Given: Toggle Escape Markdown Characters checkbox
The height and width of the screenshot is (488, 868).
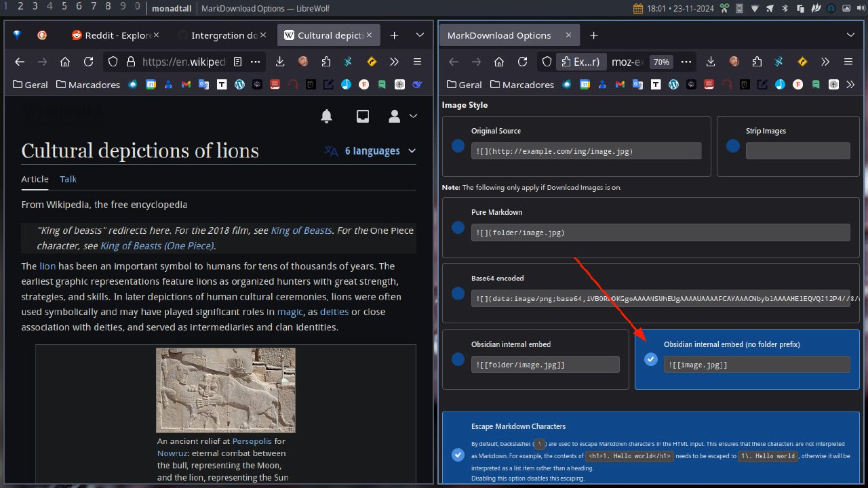Looking at the screenshot, I should point(458,455).
